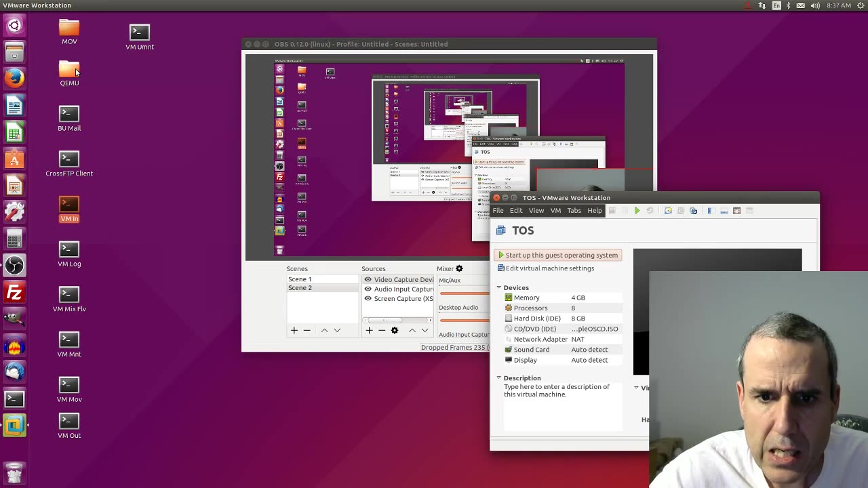This screenshot has height=488, width=868.
Task: Toggle visibility of Screen Capture (XSHM) source
Action: tap(368, 298)
